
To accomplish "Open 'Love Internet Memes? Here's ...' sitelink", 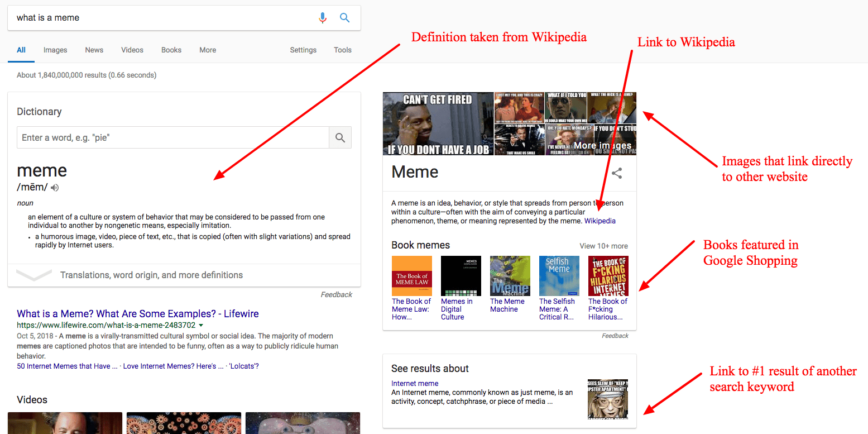I will [172, 366].
